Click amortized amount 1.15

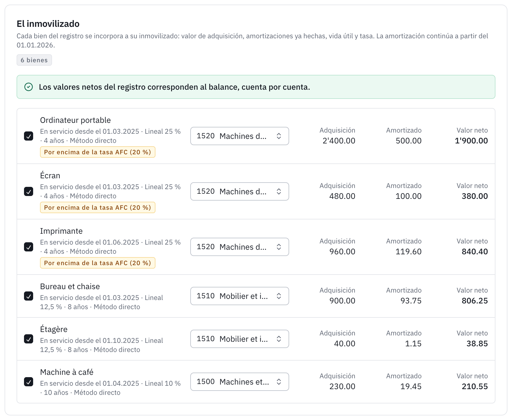(413, 343)
